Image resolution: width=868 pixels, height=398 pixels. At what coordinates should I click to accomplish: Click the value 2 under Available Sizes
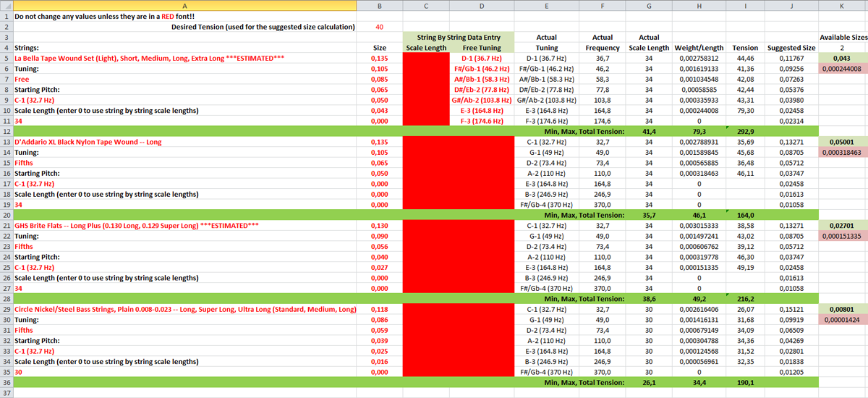click(842, 48)
